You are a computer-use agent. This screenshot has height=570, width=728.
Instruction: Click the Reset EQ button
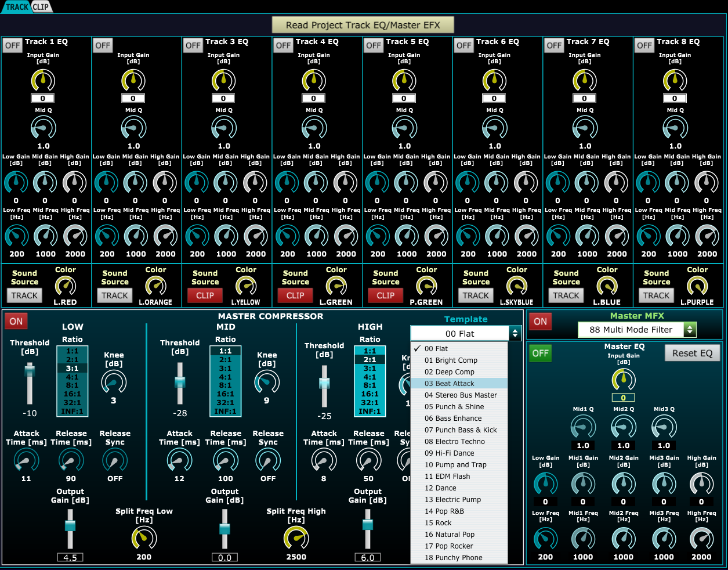point(691,353)
